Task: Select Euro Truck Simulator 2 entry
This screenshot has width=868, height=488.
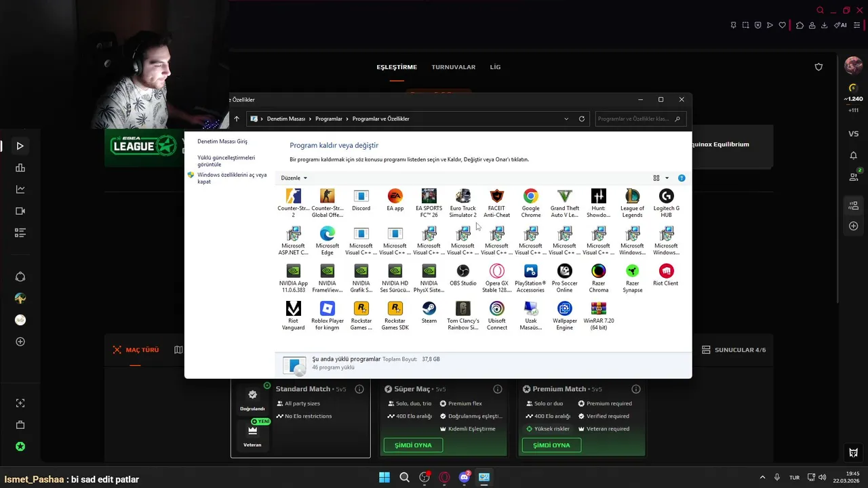Action: pos(462,203)
